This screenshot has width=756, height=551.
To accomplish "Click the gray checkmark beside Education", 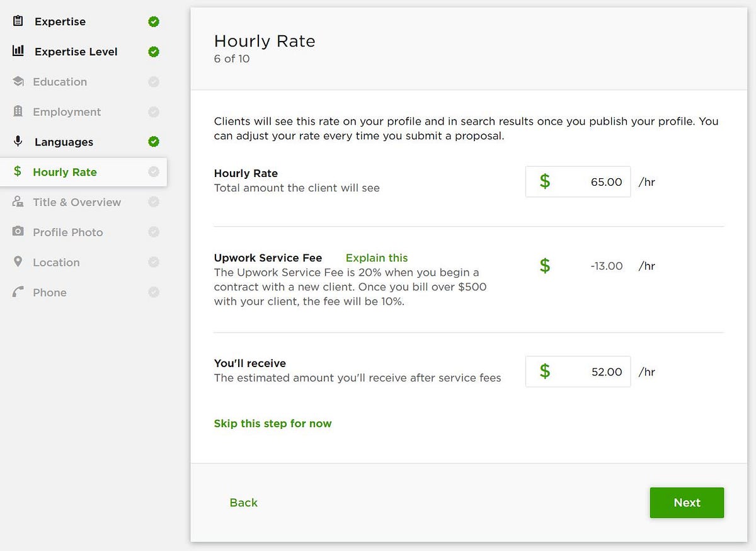I will coord(154,82).
